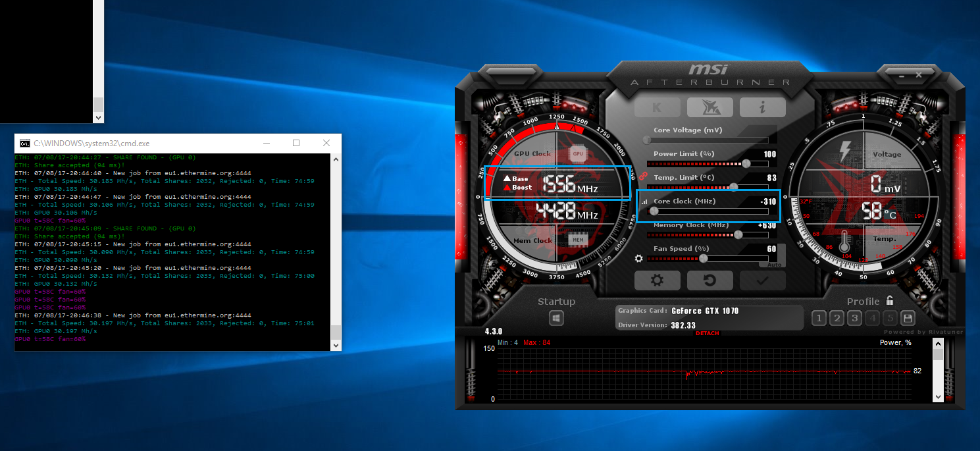This screenshot has width=980, height=451.
Task: Open the cmd.exe title bar system icon
Action: 24,143
